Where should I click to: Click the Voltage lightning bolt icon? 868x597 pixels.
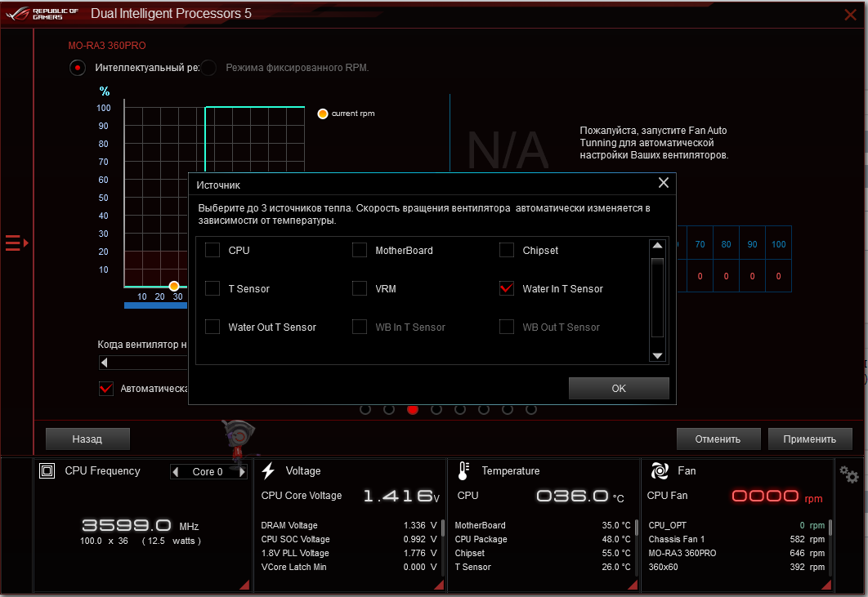[268, 470]
